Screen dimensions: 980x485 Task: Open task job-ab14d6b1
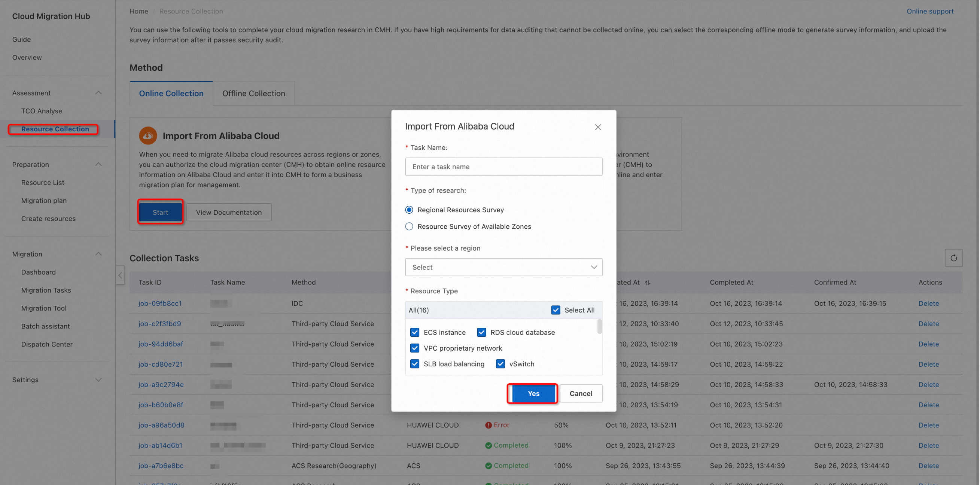[x=160, y=445]
